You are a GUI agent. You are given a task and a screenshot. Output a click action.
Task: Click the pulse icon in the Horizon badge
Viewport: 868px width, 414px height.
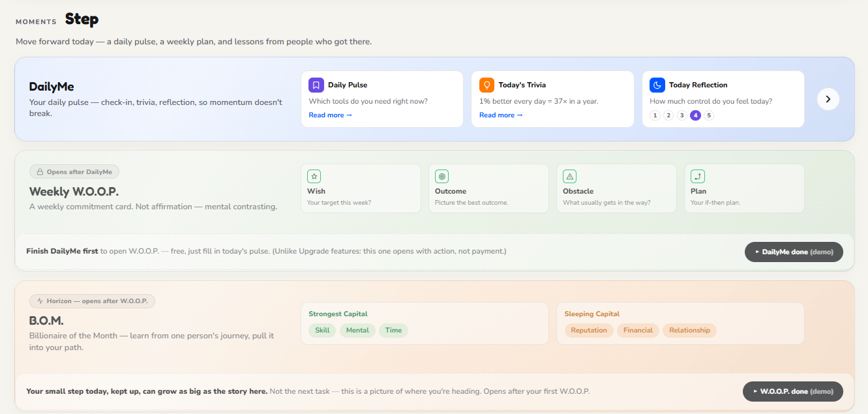click(x=40, y=301)
